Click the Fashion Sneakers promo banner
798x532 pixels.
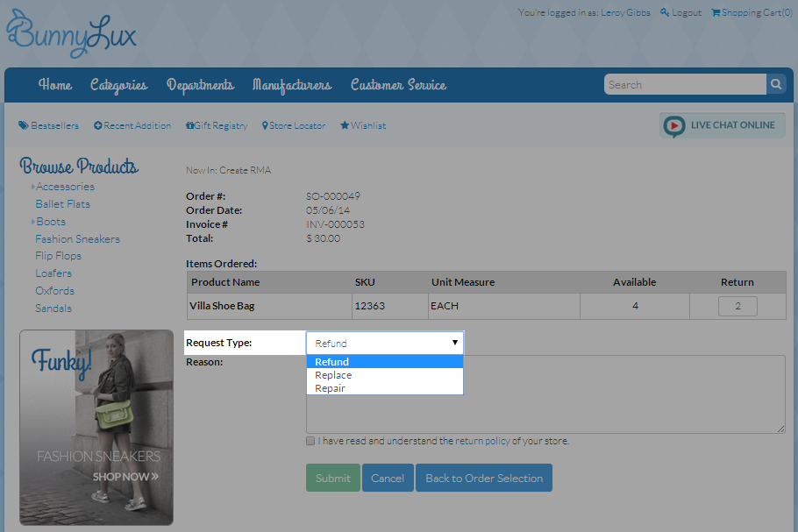96,427
